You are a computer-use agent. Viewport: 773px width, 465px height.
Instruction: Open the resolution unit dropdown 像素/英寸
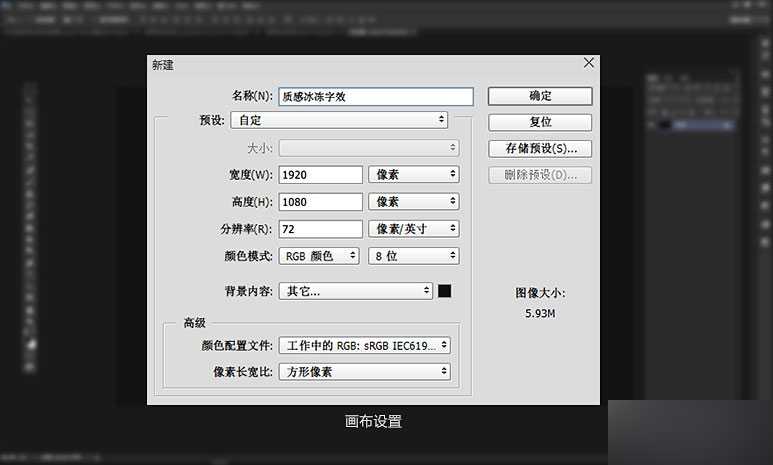tap(414, 229)
